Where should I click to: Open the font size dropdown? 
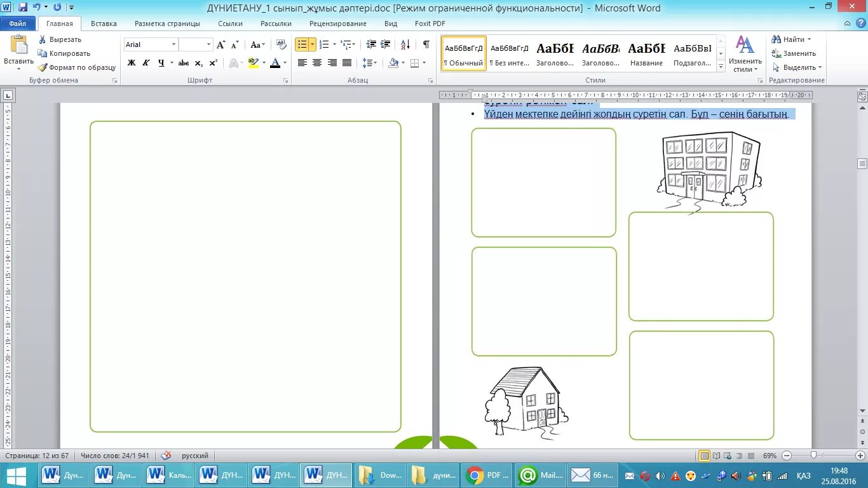pyautogui.click(x=208, y=44)
